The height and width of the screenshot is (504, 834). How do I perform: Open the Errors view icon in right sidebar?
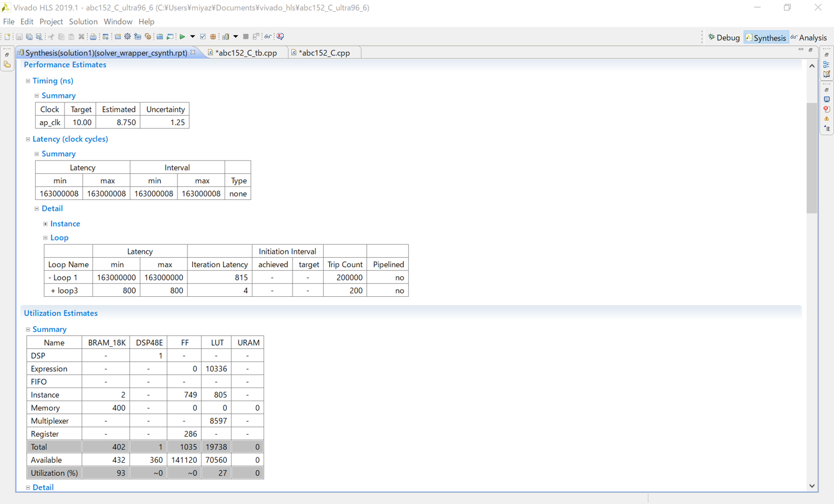[827, 109]
